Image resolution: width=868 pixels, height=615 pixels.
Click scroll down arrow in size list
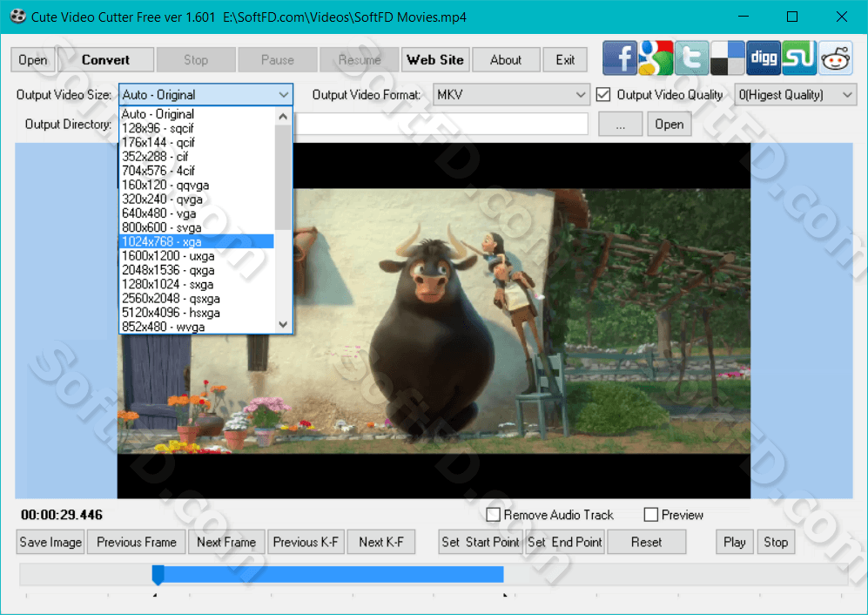(x=283, y=325)
